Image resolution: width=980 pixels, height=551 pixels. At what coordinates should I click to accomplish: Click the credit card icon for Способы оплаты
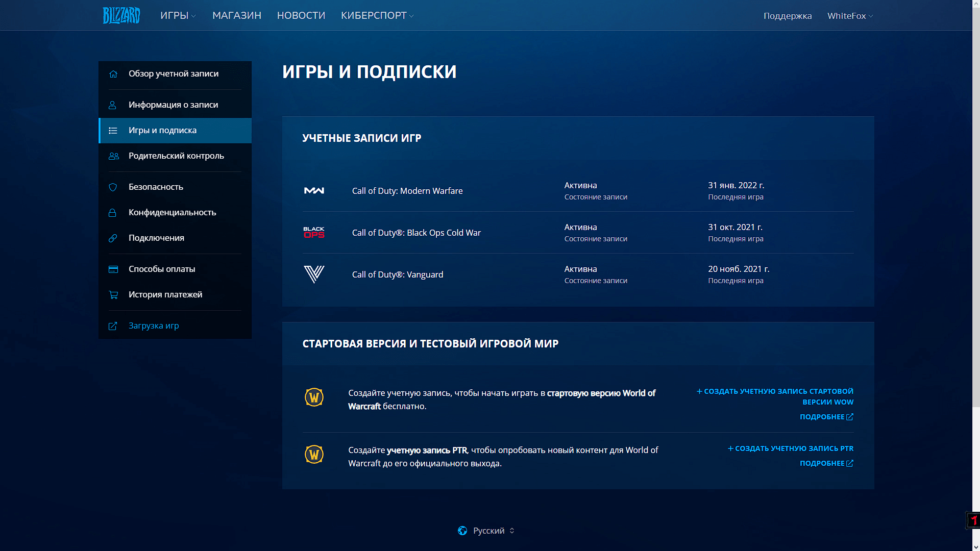pos(113,269)
